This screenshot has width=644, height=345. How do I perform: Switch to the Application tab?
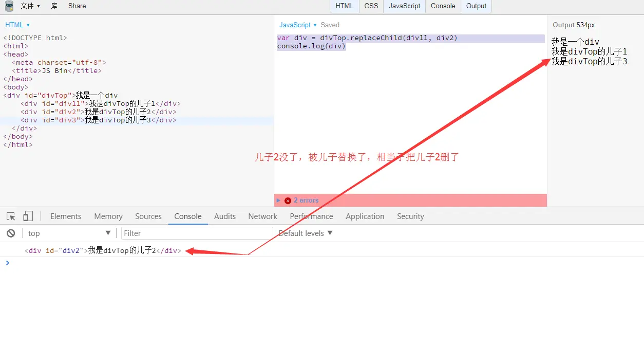[365, 216]
